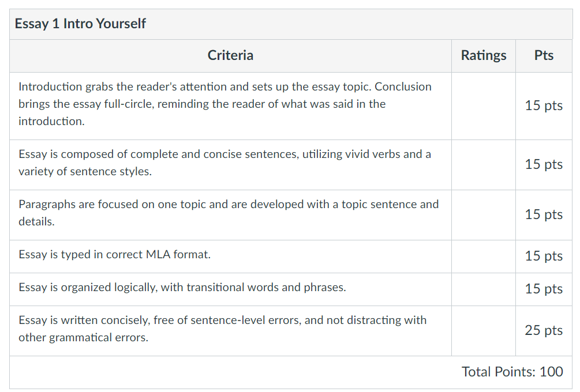Viewport: 580px width, 392px height.
Task: Click the 25 pts value
Action: [x=544, y=330]
